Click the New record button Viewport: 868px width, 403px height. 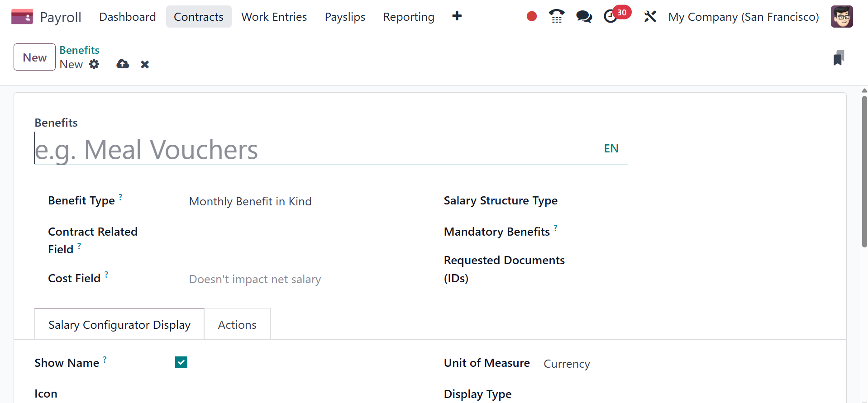(34, 57)
